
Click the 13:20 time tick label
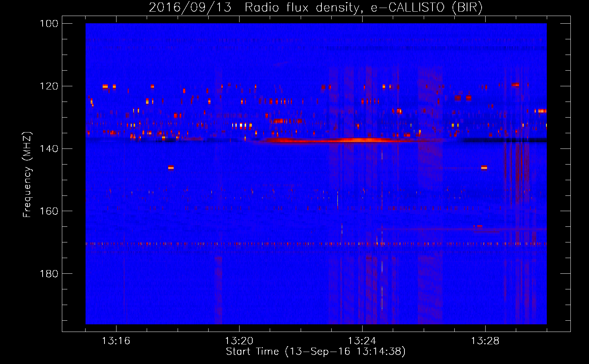239,341
